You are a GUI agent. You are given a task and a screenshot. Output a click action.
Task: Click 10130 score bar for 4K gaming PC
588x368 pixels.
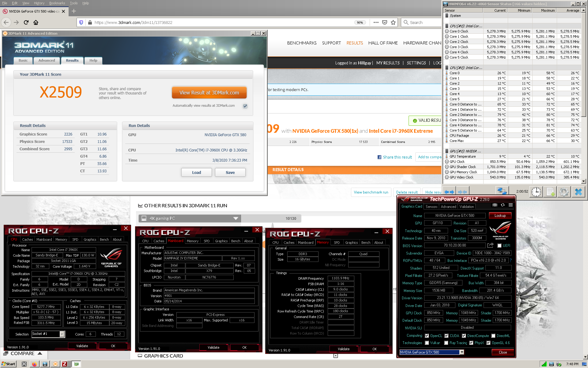click(x=271, y=218)
